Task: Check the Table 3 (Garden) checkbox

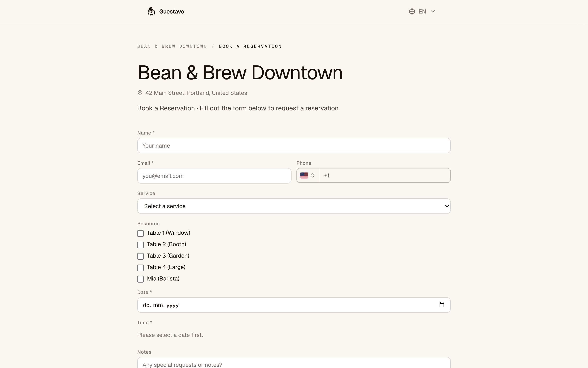Action: (140, 256)
